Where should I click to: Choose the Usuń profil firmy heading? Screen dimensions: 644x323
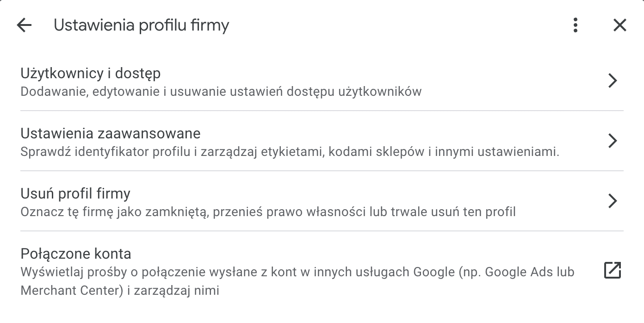[75, 193]
